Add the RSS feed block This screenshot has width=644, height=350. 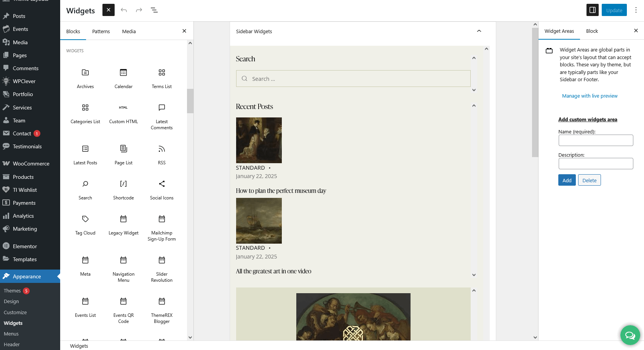tap(162, 155)
